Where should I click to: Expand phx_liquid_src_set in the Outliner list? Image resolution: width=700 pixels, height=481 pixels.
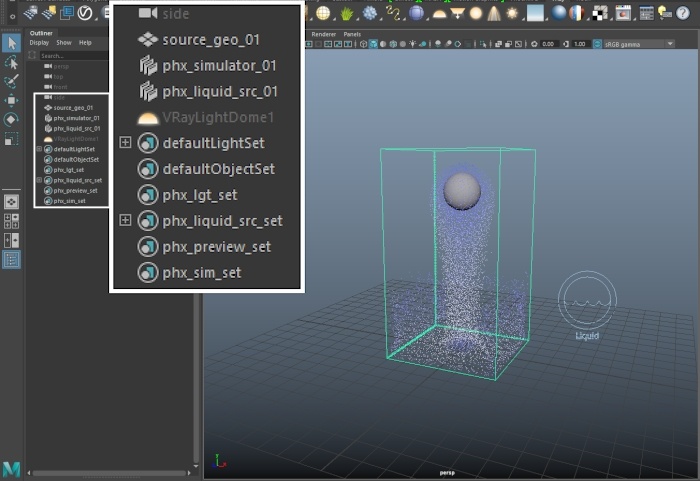point(39,180)
